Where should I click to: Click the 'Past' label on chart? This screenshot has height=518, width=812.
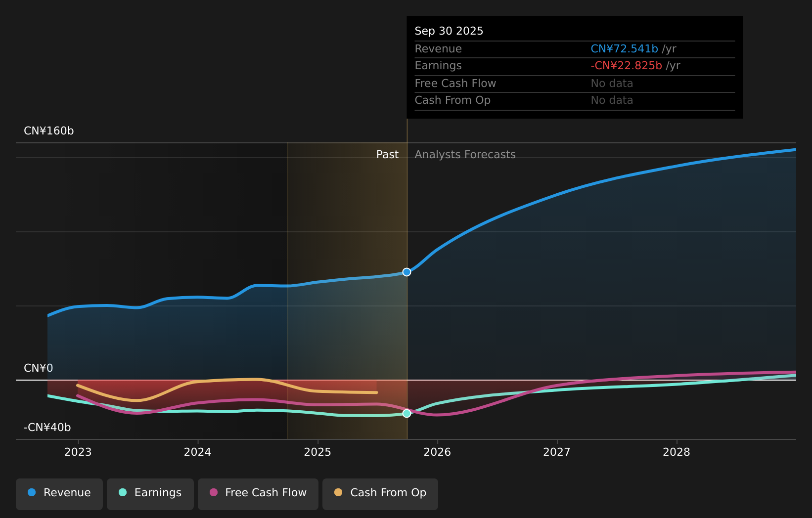[x=387, y=155]
